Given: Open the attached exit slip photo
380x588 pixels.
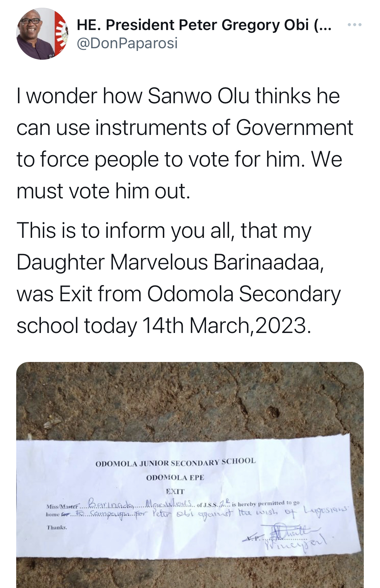Looking at the screenshot, I should pos(190,475).
